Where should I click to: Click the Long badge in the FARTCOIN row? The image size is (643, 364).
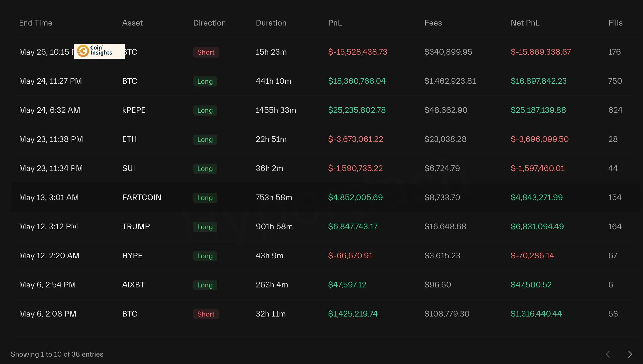(x=205, y=198)
